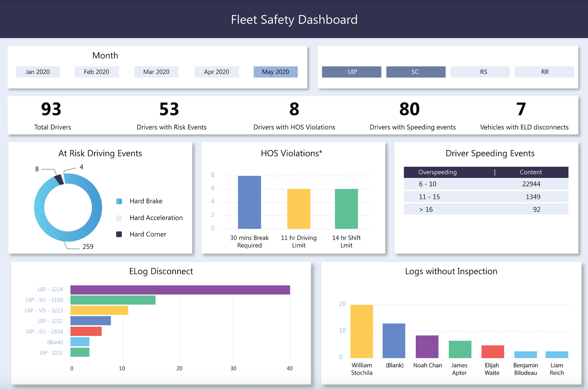Screen dimensions: 588x390
Task: Toggle the May 2020 month slicer
Action: point(275,72)
